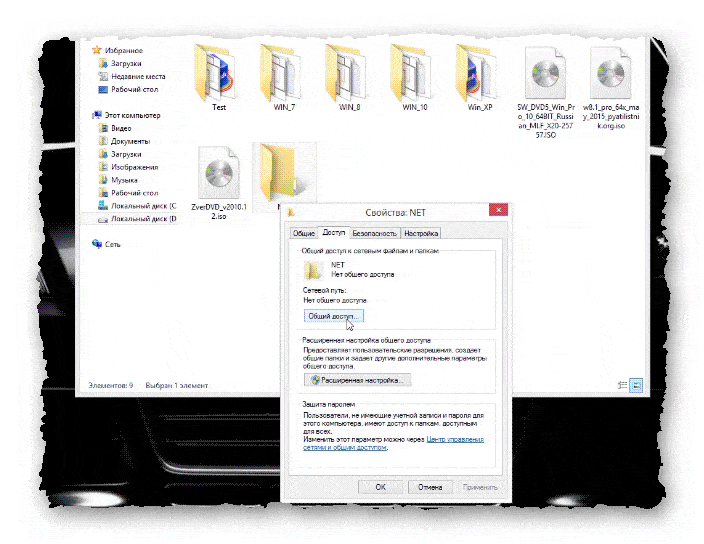This screenshot has width=704, height=544.
Task: Confirm with the OK button
Action: point(380,487)
